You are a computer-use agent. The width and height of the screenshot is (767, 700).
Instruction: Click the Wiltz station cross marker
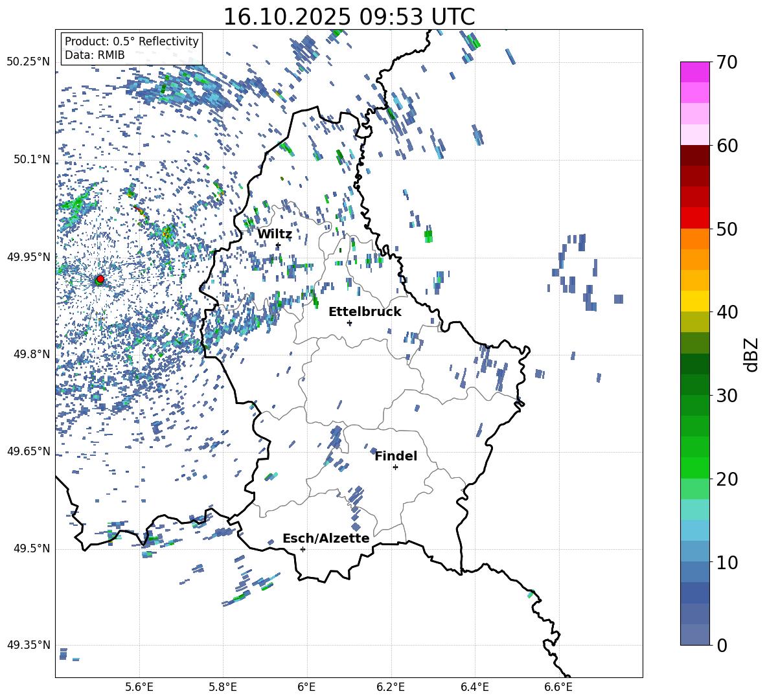(x=278, y=245)
